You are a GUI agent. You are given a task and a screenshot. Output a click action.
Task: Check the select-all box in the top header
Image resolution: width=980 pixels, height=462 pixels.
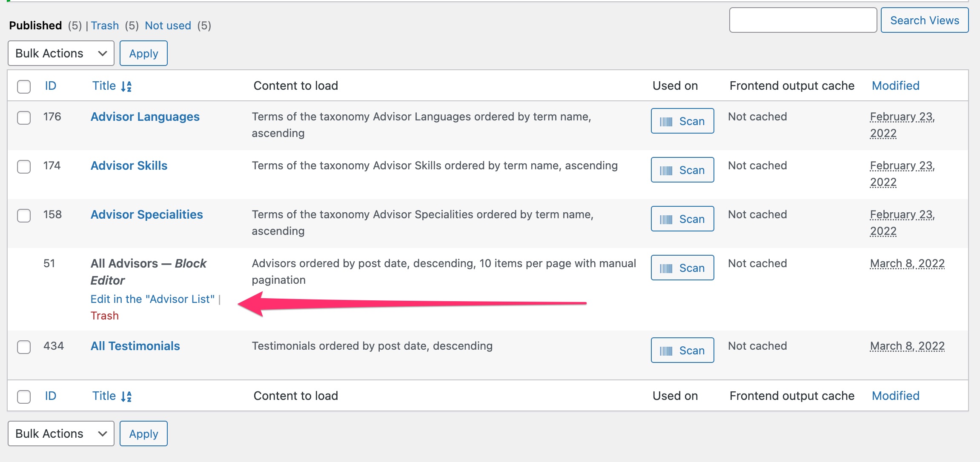tap(24, 86)
